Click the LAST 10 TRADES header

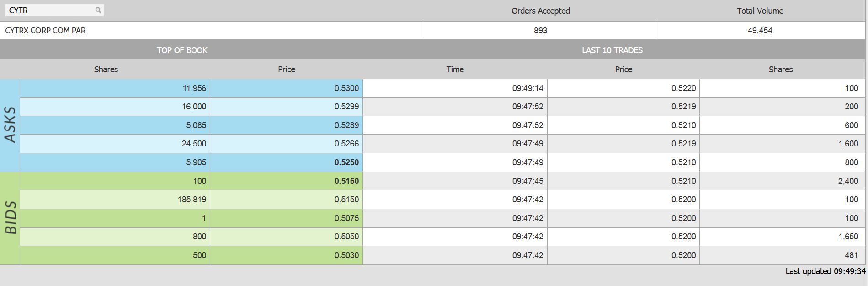tap(612, 50)
